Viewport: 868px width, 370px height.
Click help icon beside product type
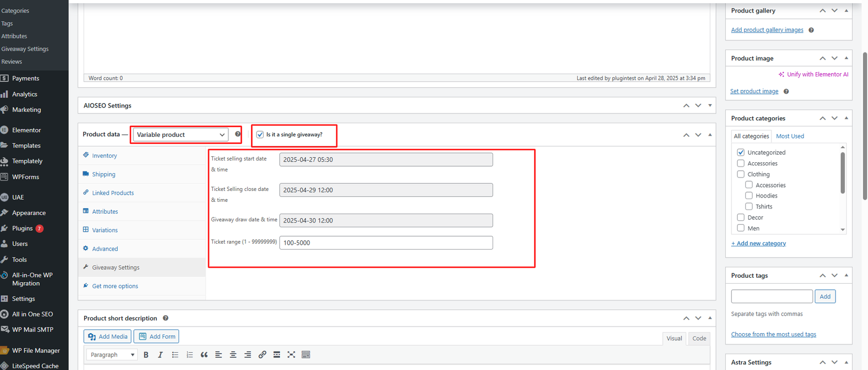238,134
